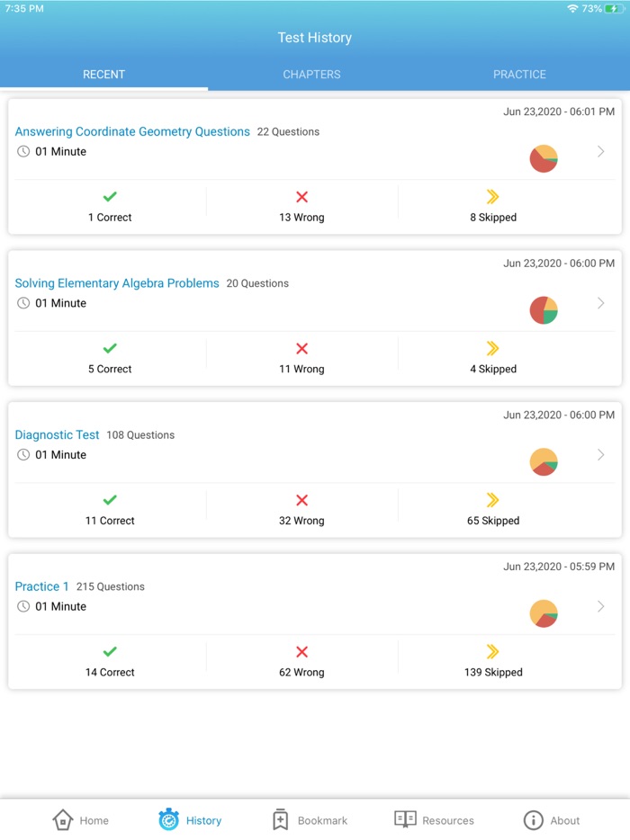Select the RECENT tab
This screenshot has width=630, height=840.
click(x=103, y=75)
